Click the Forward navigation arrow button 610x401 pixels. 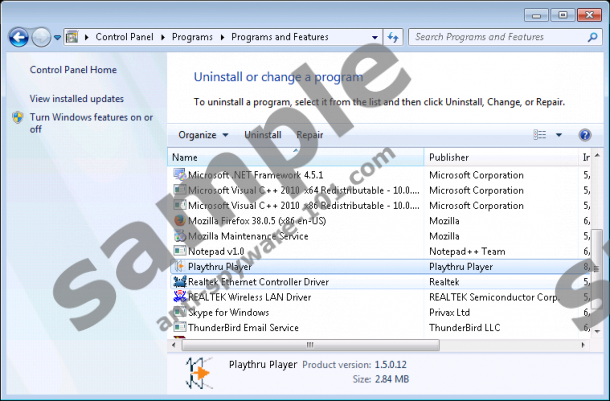[41, 37]
